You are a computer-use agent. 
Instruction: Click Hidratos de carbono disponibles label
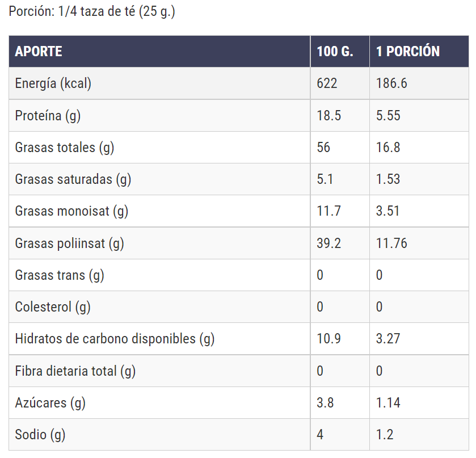pyautogui.click(x=115, y=339)
